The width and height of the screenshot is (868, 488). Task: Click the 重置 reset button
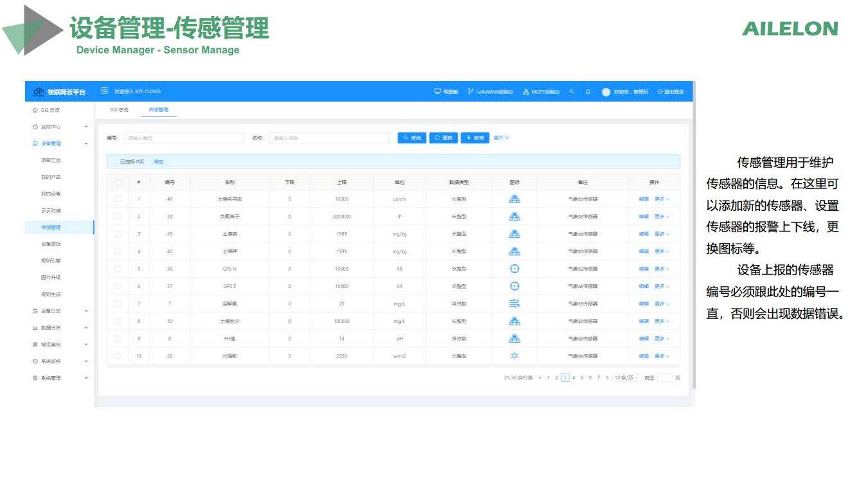pyautogui.click(x=444, y=138)
